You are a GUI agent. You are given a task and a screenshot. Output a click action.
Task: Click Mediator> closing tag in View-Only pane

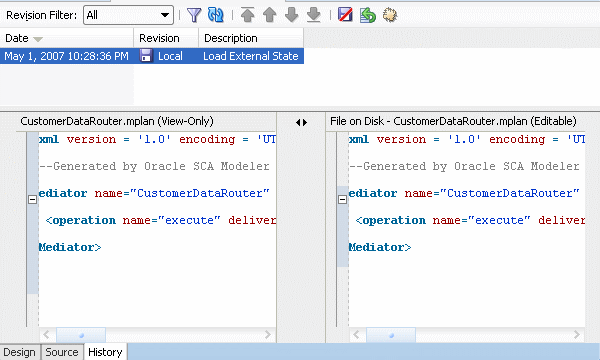70,247
